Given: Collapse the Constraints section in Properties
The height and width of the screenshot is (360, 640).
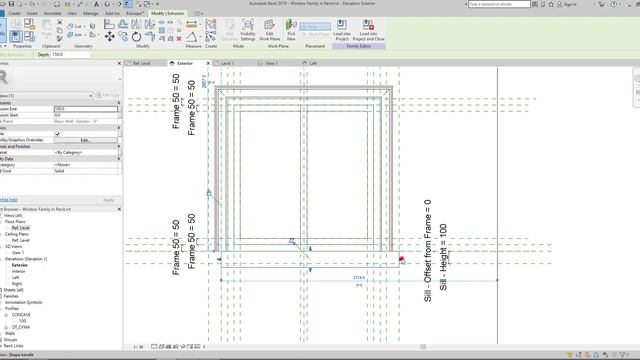Looking at the screenshot, I should click(x=119, y=103).
